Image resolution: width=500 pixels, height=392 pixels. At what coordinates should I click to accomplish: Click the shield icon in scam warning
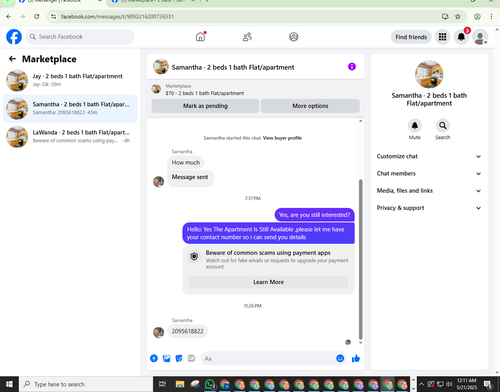pos(194,256)
